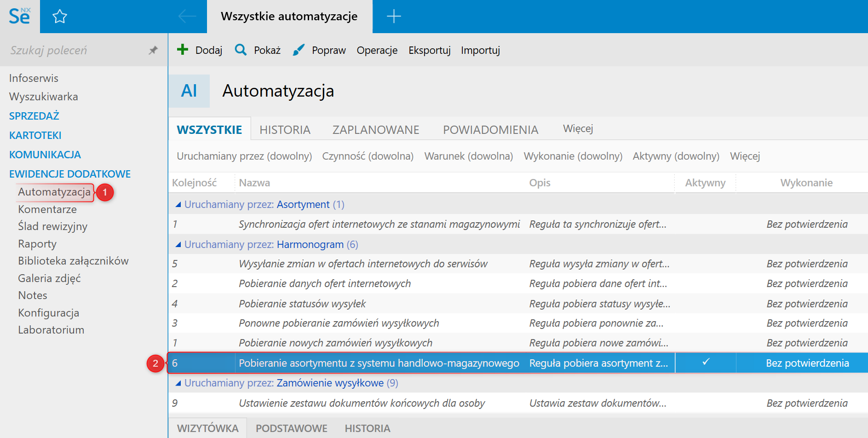This screenshot has width=868, height=438.
Task: Open the Uruchamiany przez filter dropdown
Action: (x=244, y=156)
